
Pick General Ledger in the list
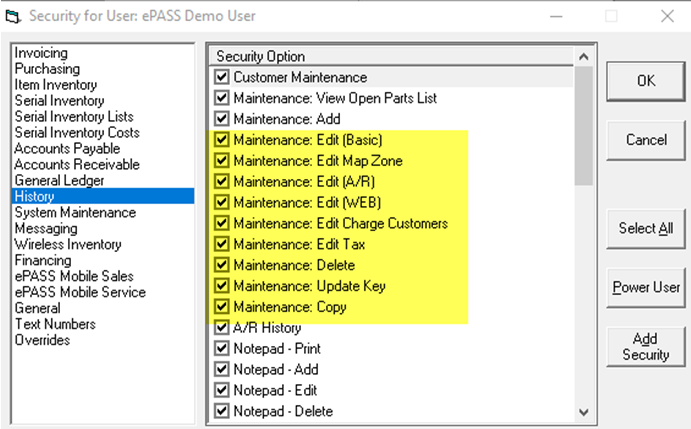pyautogui.click(x=59, y=180)
